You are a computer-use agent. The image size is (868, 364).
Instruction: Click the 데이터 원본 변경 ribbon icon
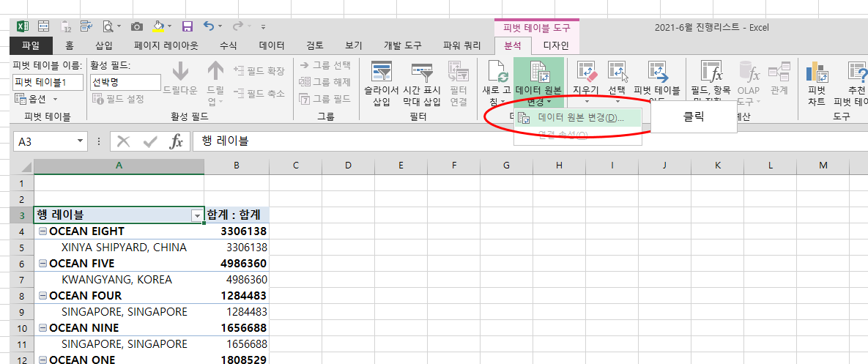(x=538, y=72)
